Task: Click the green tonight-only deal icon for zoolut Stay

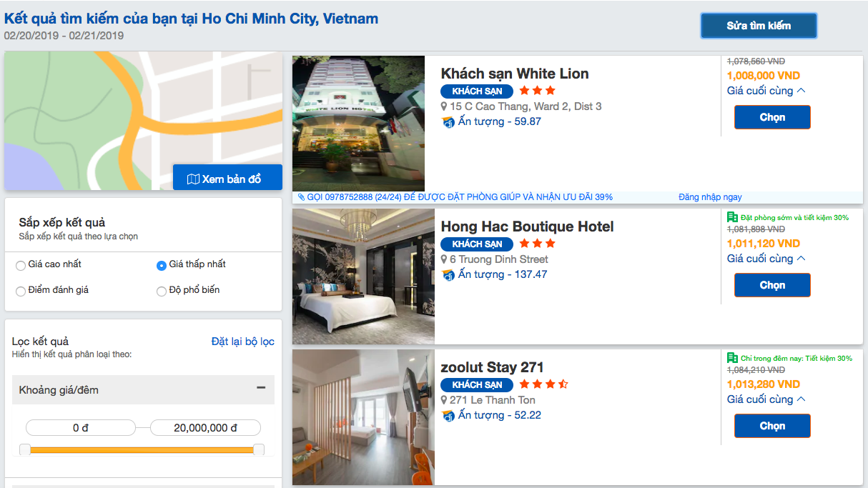Action: click(732, 358)
